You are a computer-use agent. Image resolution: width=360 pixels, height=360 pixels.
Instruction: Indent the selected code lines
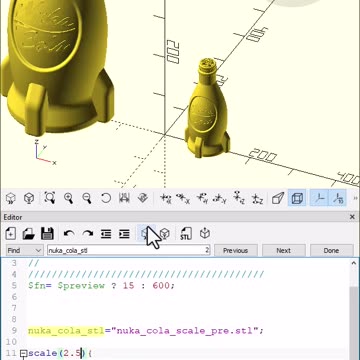point(124,234)
